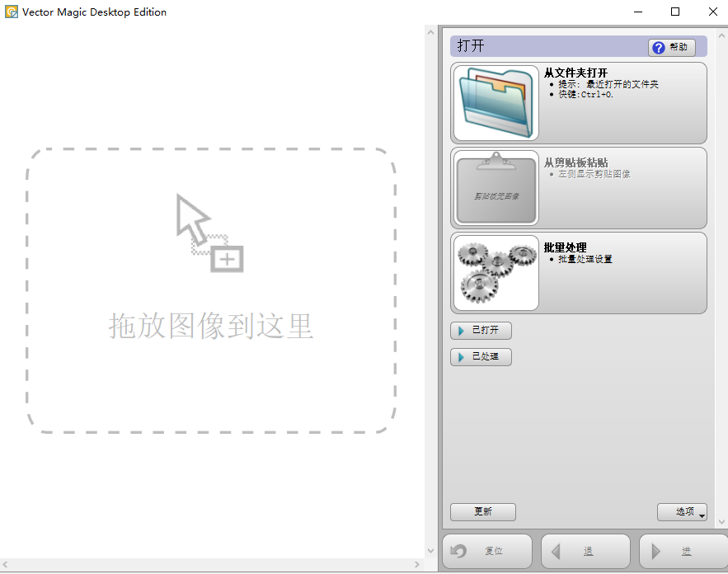Choose the 批量处理 title text

click(x=566, y=247)
